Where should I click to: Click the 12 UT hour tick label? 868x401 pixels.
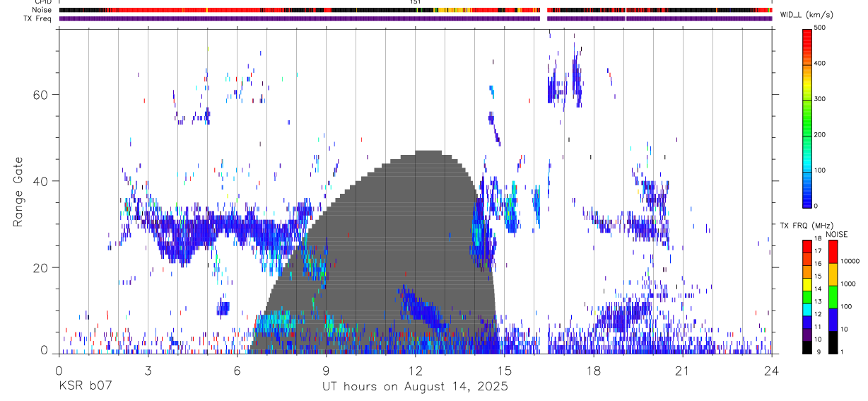click(x=416, y=371)
